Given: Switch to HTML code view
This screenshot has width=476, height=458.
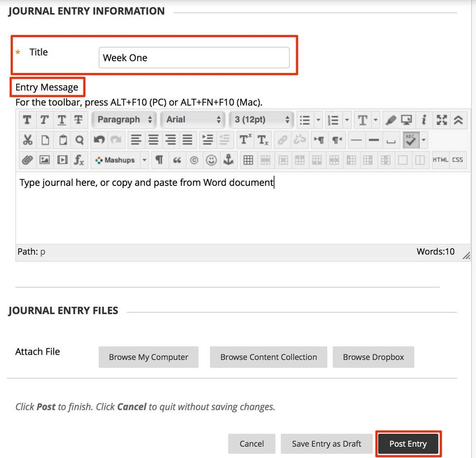Looking at the screenshot, I should click(x=440, y=160).
